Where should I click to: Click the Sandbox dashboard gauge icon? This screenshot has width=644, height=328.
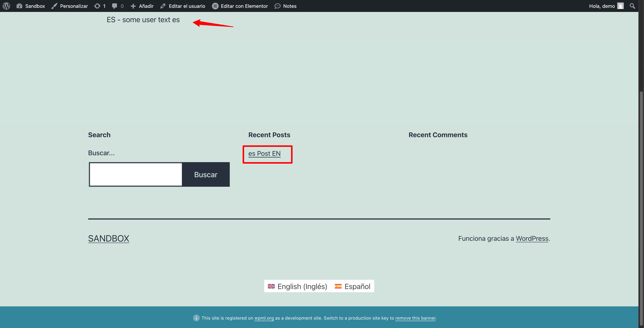[19, 6]
